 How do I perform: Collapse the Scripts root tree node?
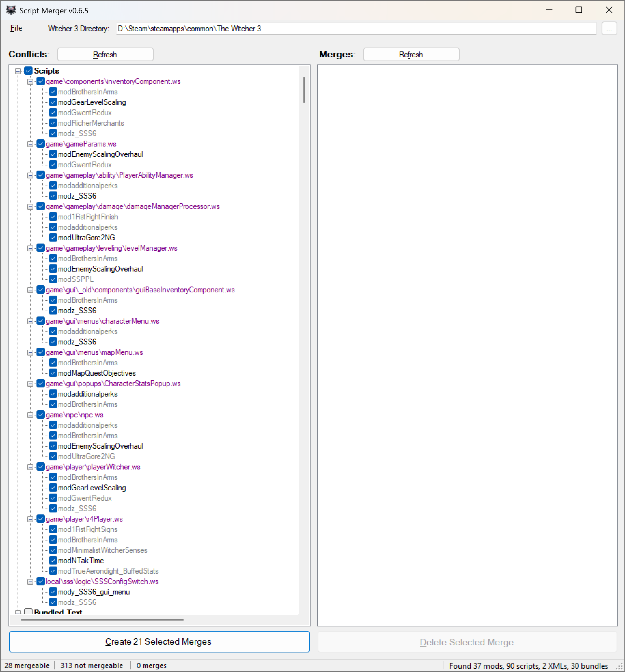(x=18, y=71)
